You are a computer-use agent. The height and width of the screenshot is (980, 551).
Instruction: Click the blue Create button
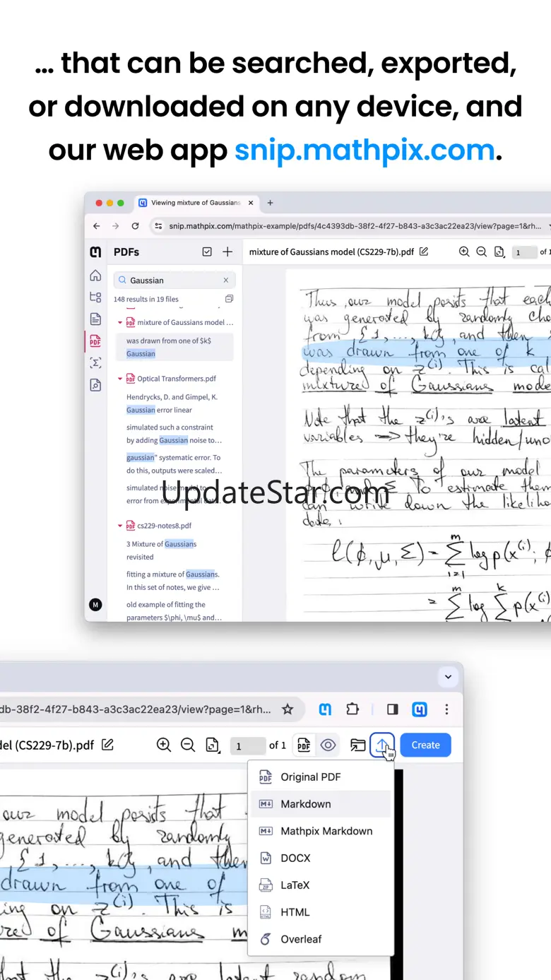coord(425,745)
